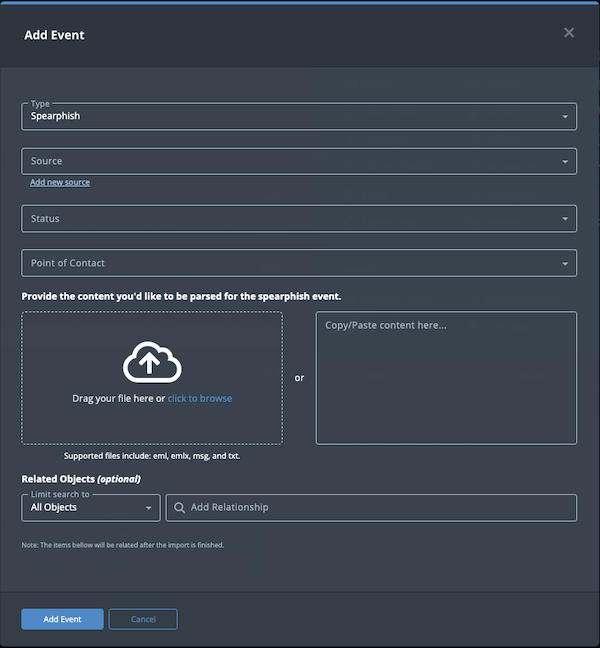Focus the Copy/Paste content text area

click(x=446, y=378)
